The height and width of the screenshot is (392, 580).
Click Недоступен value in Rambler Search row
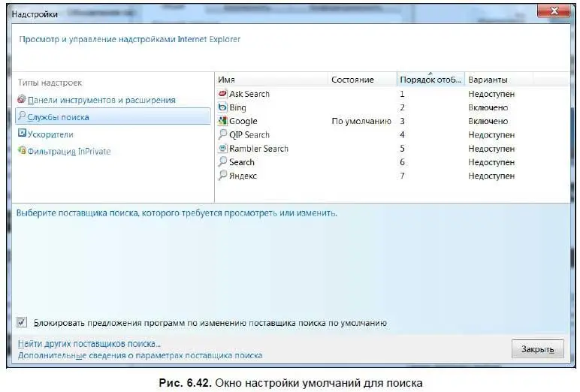pyautogui.click(x=491, y=149)
